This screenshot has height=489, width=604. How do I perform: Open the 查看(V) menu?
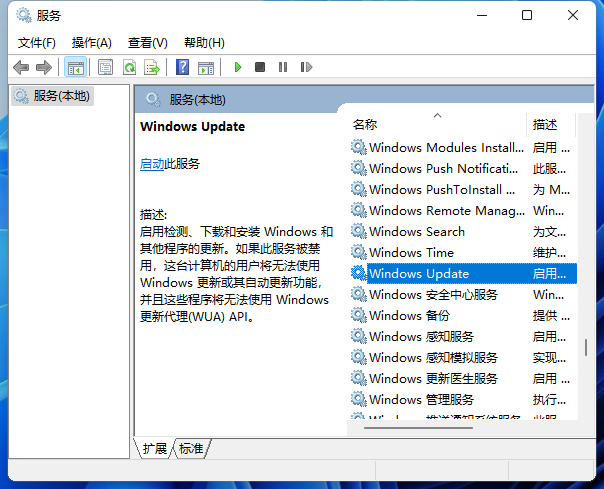pyautogui.click(x=148, y=42)
